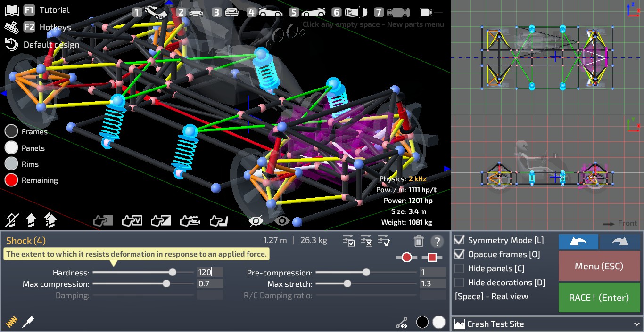Switch to car preset tab 1
The image size is (644, 332).
pos(136,12)
